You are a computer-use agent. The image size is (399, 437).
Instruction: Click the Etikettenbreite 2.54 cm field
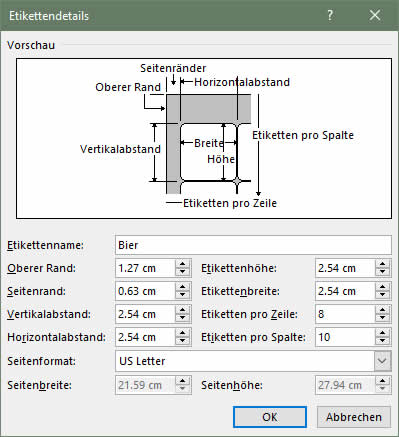point(345,291)
